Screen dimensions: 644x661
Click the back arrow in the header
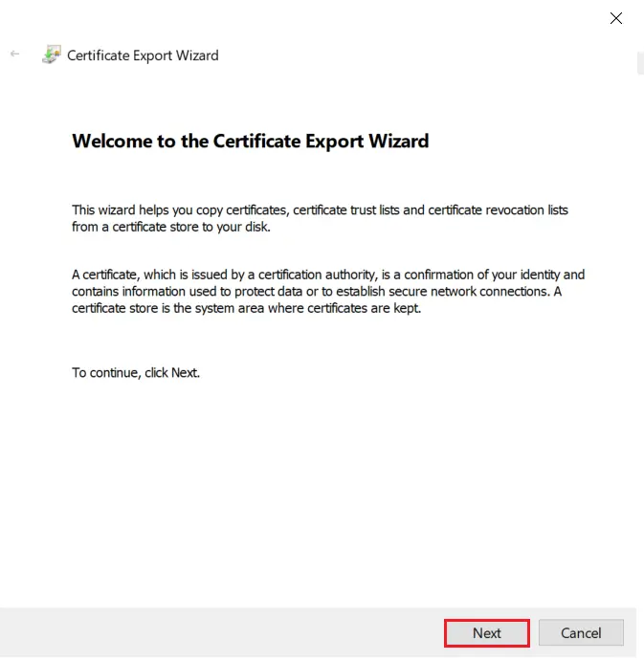[x=14, y=54]
